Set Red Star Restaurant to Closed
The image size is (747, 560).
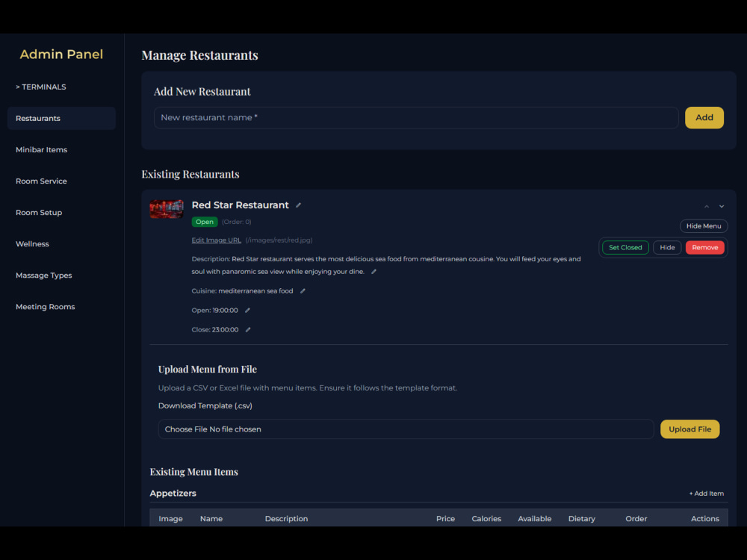(x=625, y=248)
